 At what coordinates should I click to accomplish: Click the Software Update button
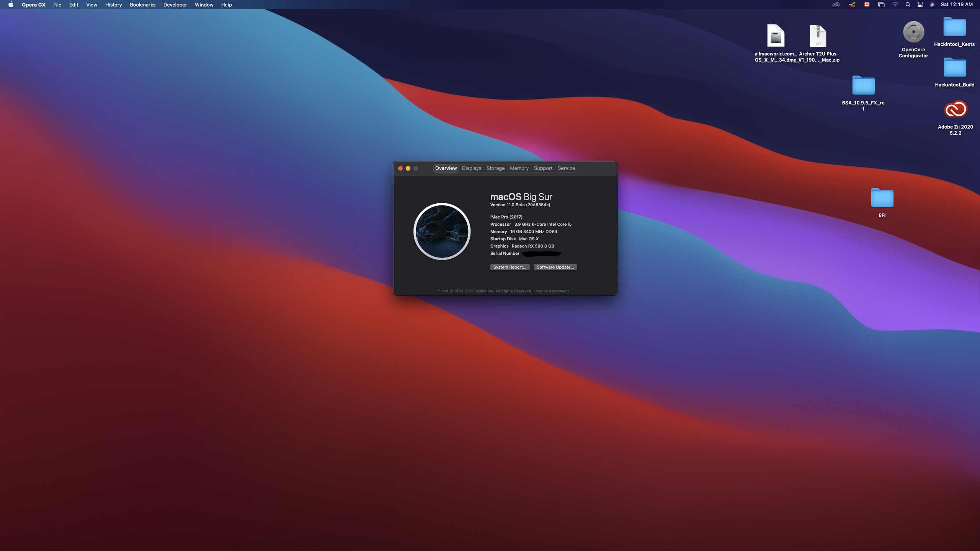(x=555, y=267)
